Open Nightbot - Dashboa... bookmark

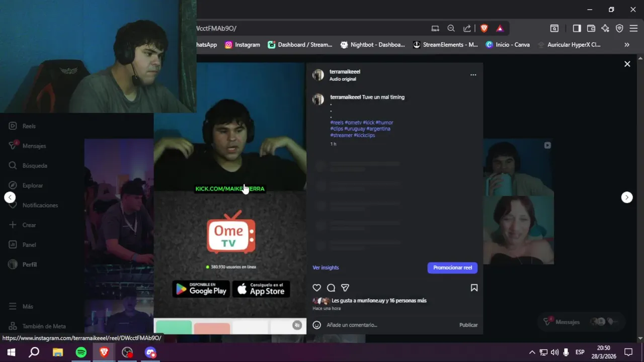pos(372,45)
